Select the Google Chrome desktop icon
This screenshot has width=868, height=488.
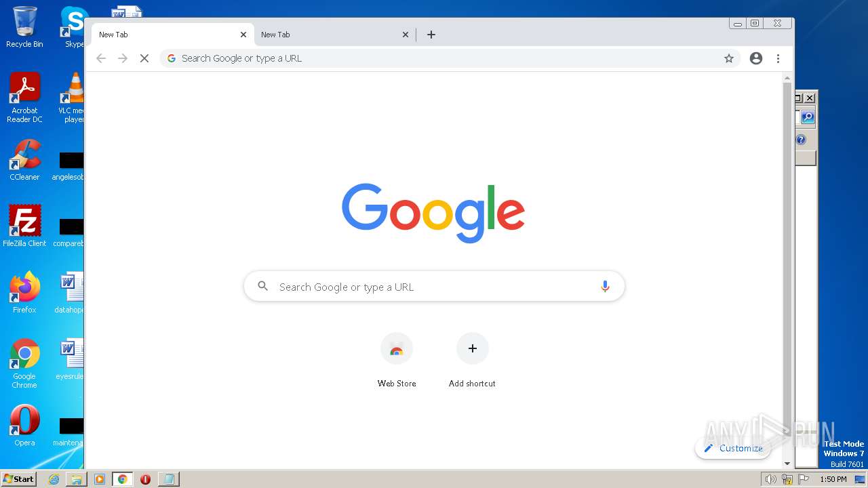[24, 363]
